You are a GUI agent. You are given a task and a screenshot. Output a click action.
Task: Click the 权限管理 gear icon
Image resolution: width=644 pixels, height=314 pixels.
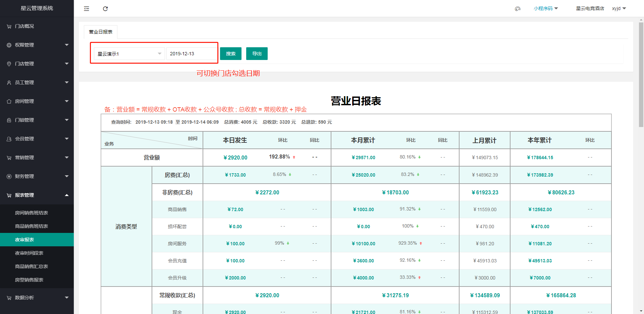tap(9, 45)
